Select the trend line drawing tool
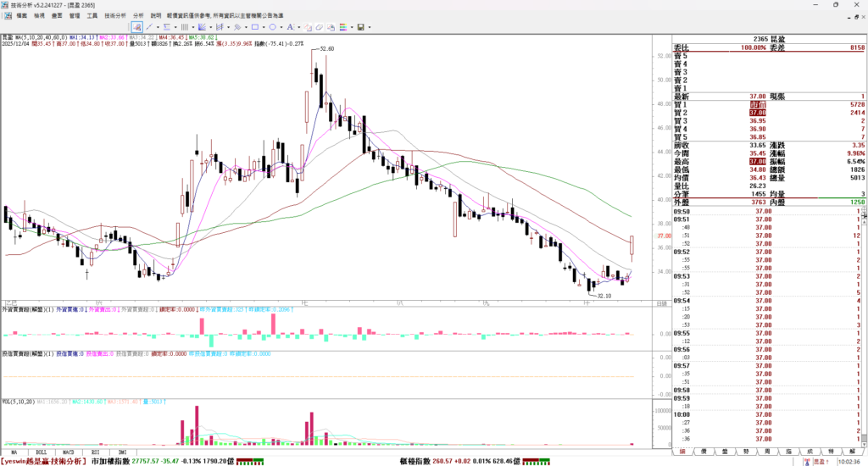This screenshot has height=466, width=868. (x=149, y=27)
